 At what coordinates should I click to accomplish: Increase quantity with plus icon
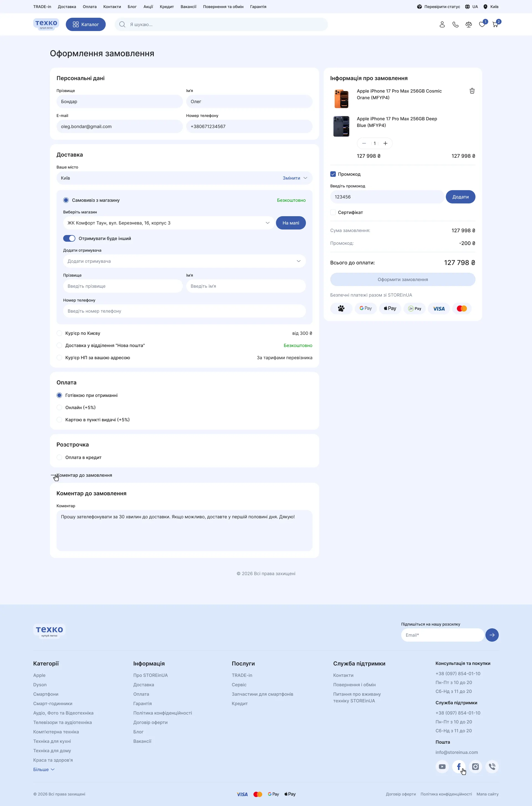click(385, 143)
